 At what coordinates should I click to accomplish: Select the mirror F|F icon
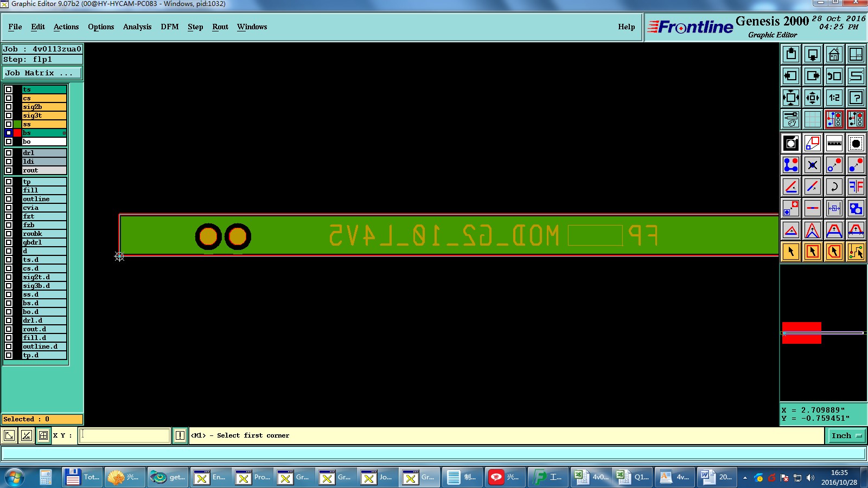856,187
